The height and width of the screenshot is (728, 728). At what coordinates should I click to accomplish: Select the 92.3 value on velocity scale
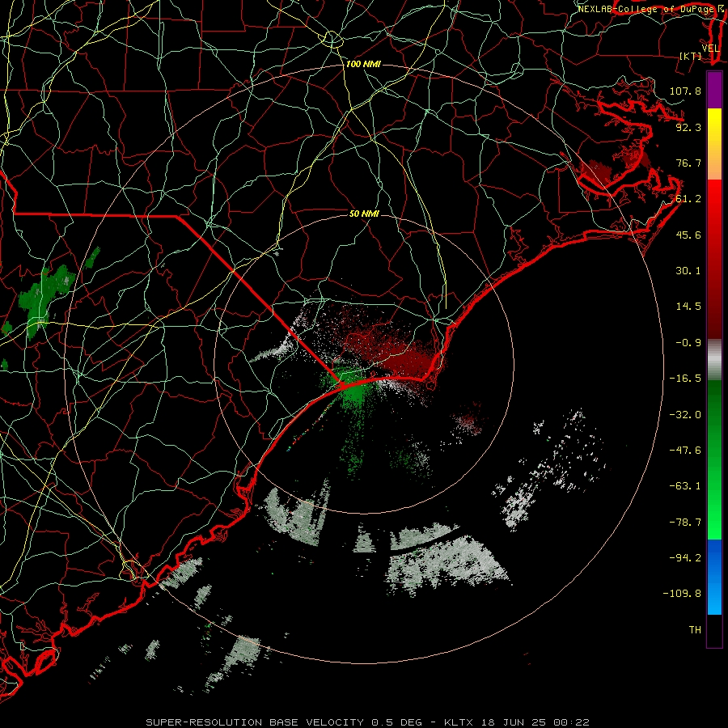click(688, 127)
